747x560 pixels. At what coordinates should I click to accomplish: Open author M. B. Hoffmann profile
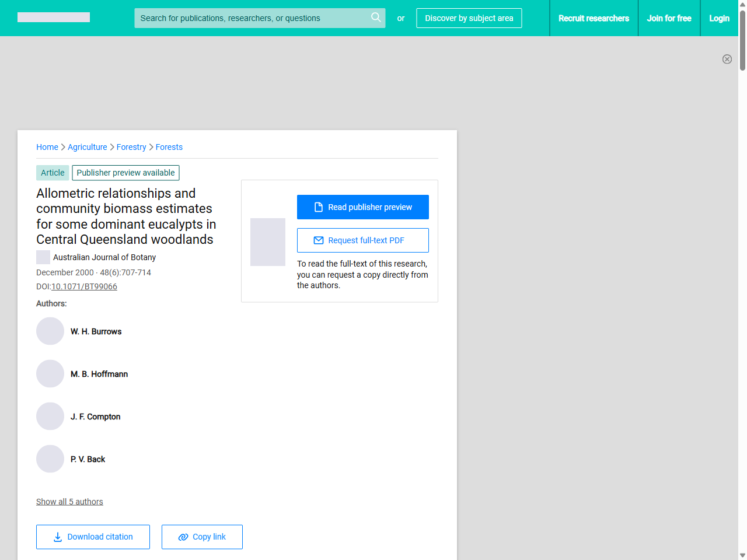pyautogui.click(x=99, y=374)
